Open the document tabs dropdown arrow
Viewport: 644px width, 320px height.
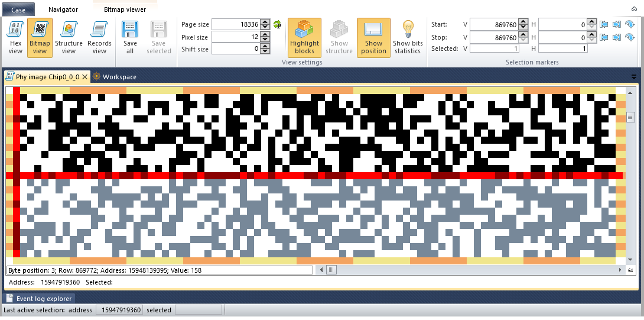pos(634,76)
